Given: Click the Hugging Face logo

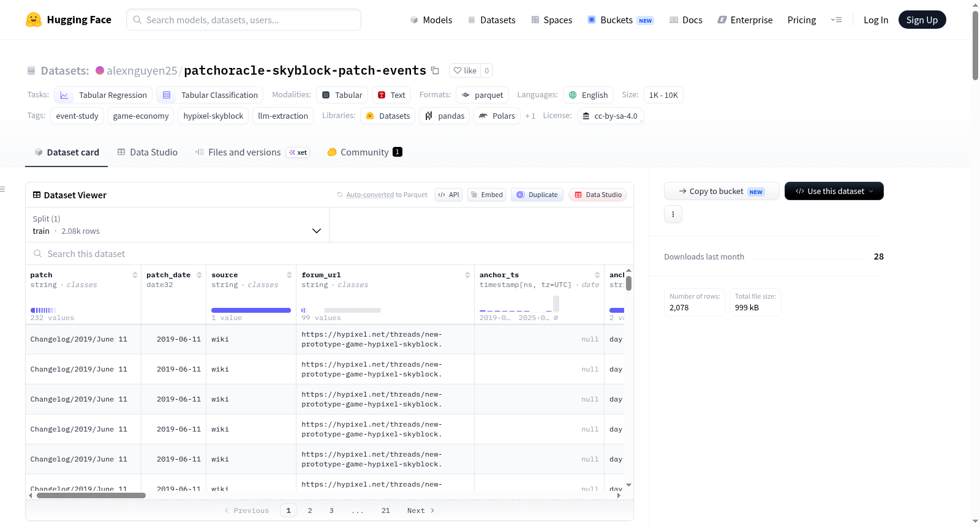Looking at the screenshot, I should tap(69, 20).
